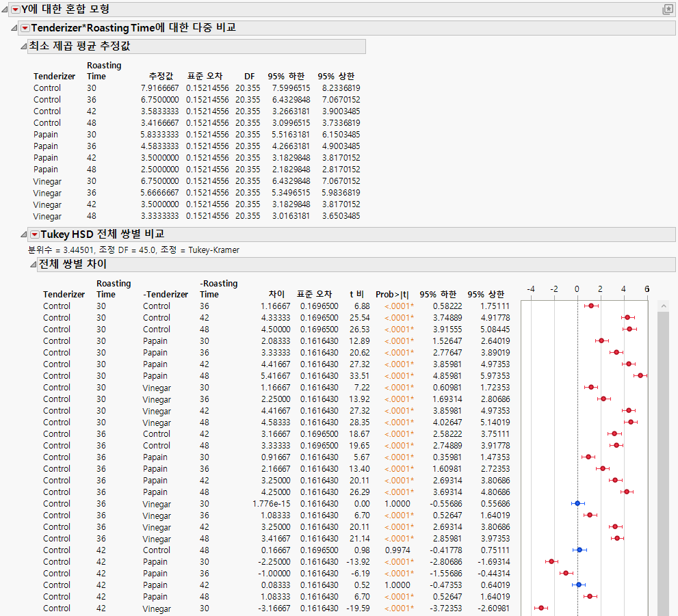Click the red marker in the Control 42 vs Vinegar 30 row
Screen dimensions: 678x616
point(541,608)
